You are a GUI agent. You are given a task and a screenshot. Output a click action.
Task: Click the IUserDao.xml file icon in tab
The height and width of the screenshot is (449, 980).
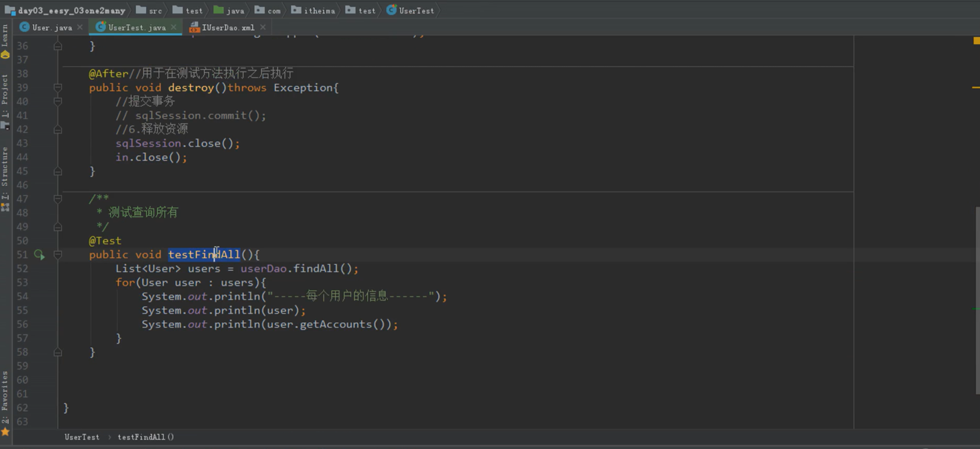click(194, 27)
